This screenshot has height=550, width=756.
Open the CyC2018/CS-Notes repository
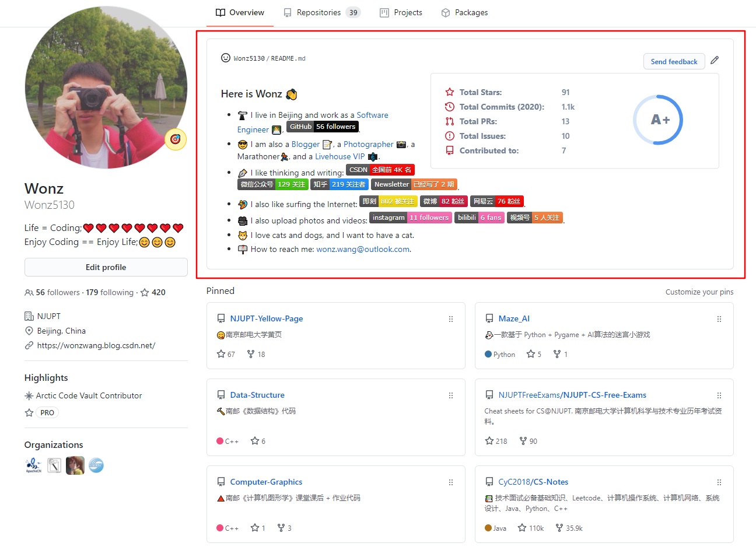[533, 482]
